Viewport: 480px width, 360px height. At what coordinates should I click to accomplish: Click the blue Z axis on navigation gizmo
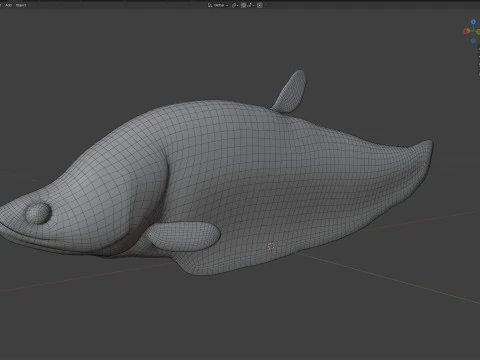(x=473, y=22)
